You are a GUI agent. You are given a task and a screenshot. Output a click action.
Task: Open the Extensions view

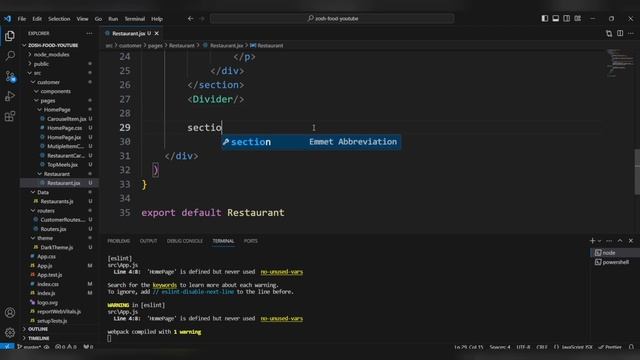click(x=10, y=116)
